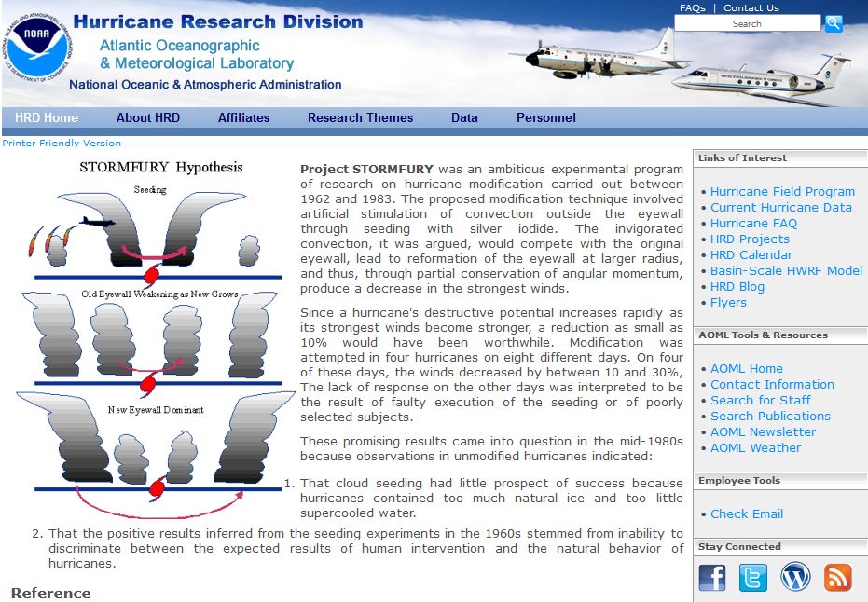Open the WordPress blog icon

pyautogui.click(x=795, y=577)
